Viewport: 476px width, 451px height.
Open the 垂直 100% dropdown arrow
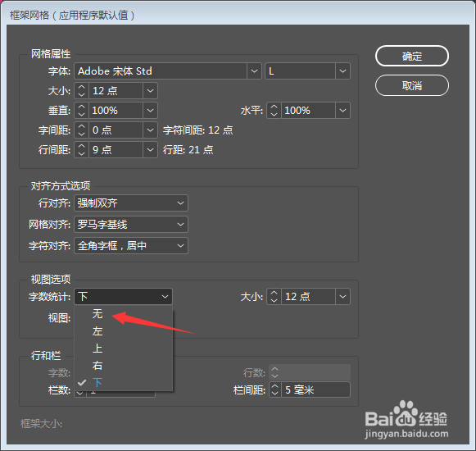point(150,110)
